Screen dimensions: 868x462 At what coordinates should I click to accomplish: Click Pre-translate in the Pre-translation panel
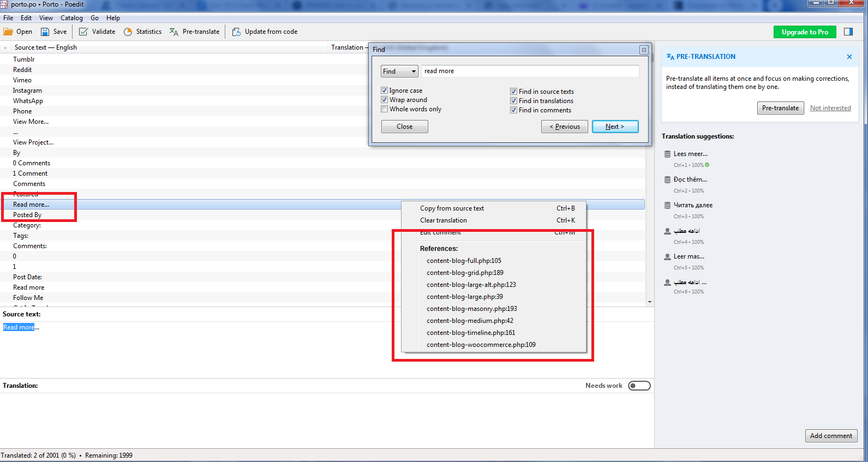pyautogui.click(x=780, y=108)
